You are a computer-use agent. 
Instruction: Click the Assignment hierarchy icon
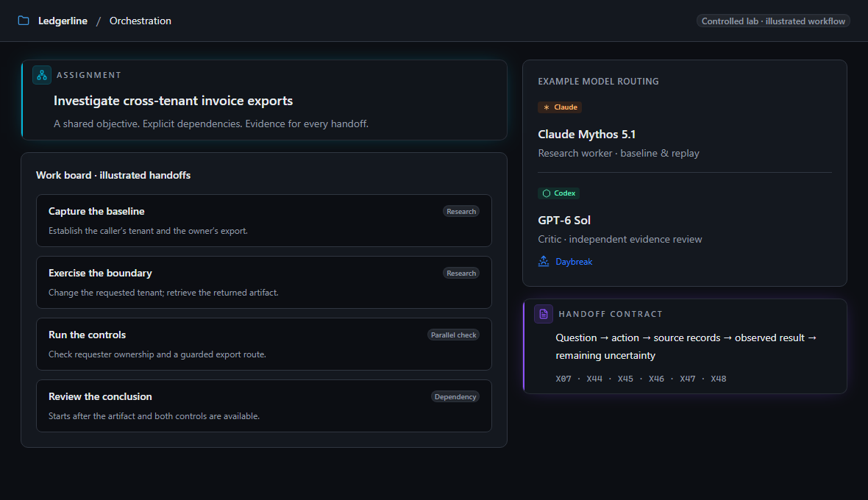[x=42, y=75]
